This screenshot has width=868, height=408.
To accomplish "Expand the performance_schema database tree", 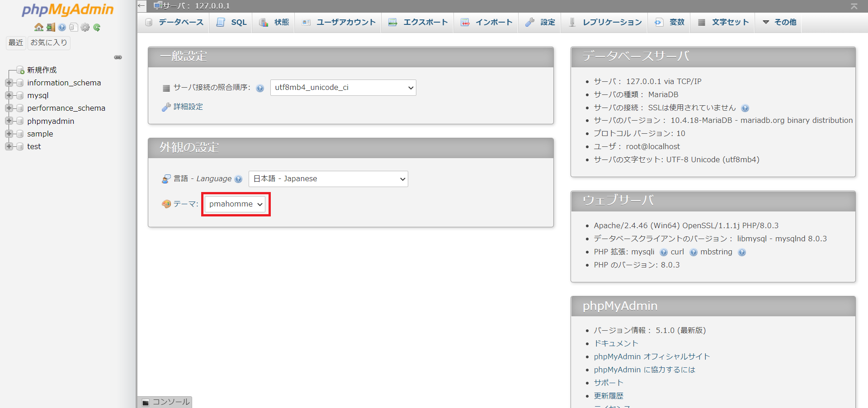I will coord(9,108).
